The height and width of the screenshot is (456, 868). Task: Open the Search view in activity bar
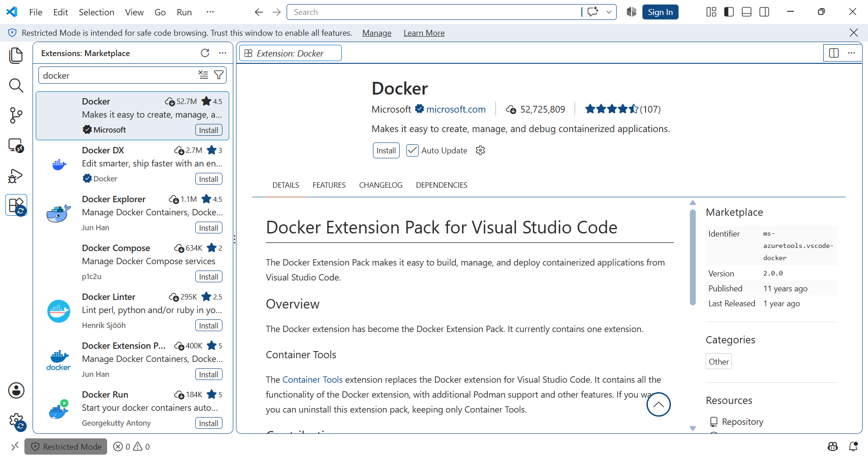coord(16,85)
